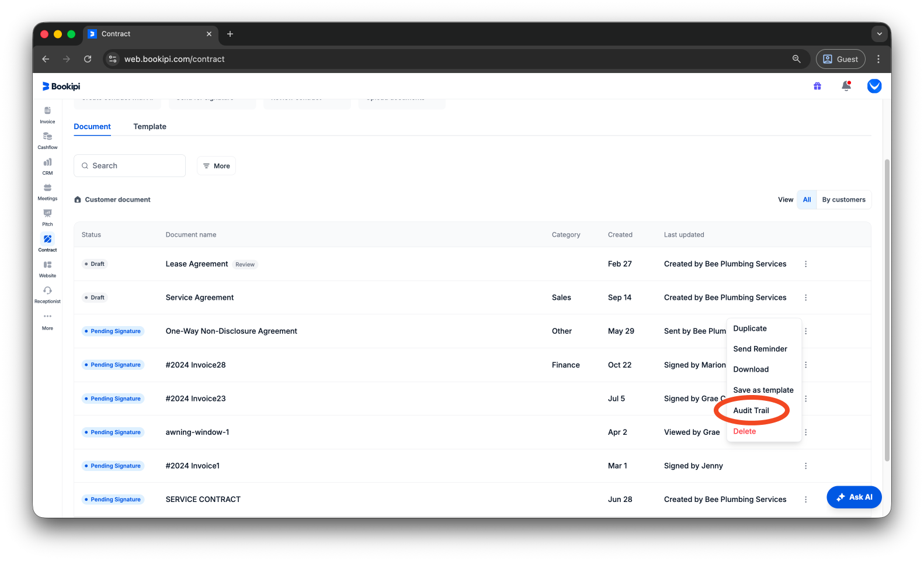Reload the page in browser

(x=88, y=59)
